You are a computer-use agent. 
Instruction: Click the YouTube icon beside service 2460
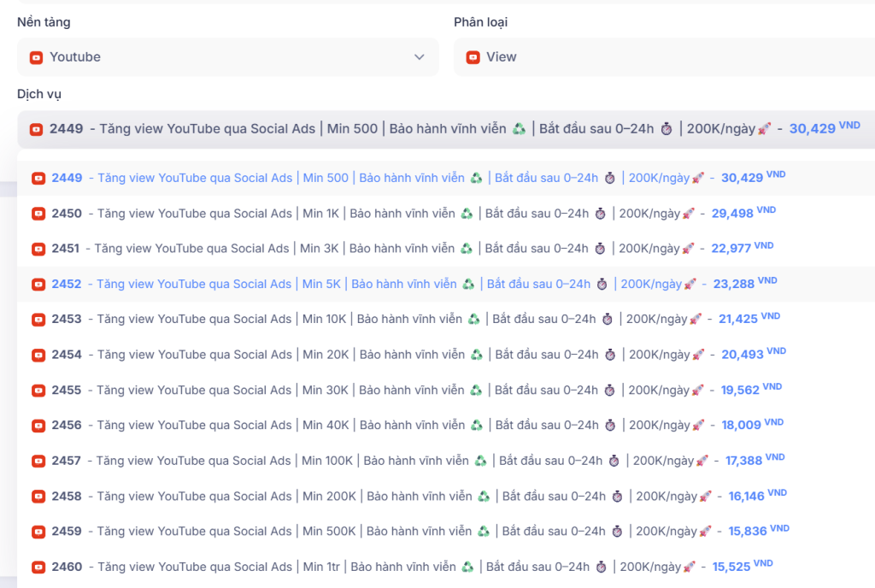pyautogui.click(x=38, y=567)
